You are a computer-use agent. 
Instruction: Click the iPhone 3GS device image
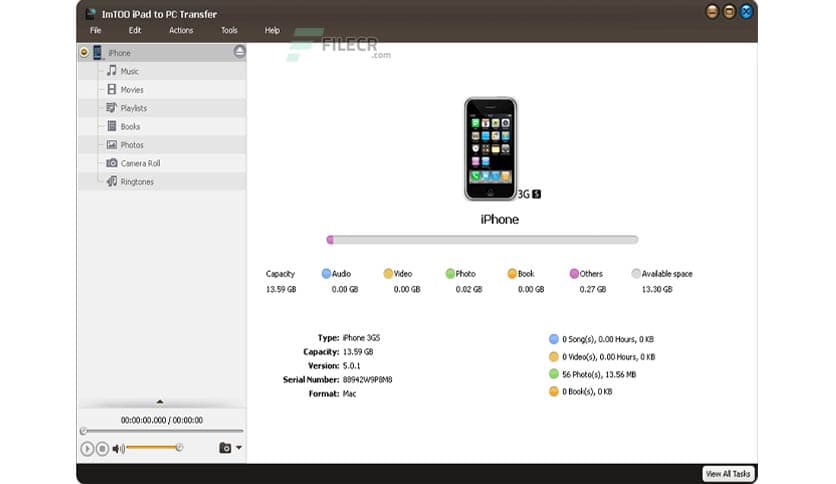pyautogui.click(x=490, y=149)
